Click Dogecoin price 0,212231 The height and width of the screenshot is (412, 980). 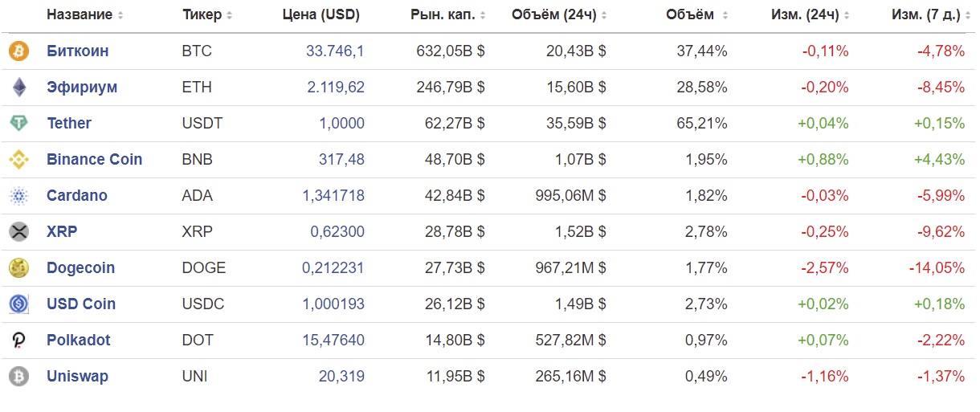point(333,268)
